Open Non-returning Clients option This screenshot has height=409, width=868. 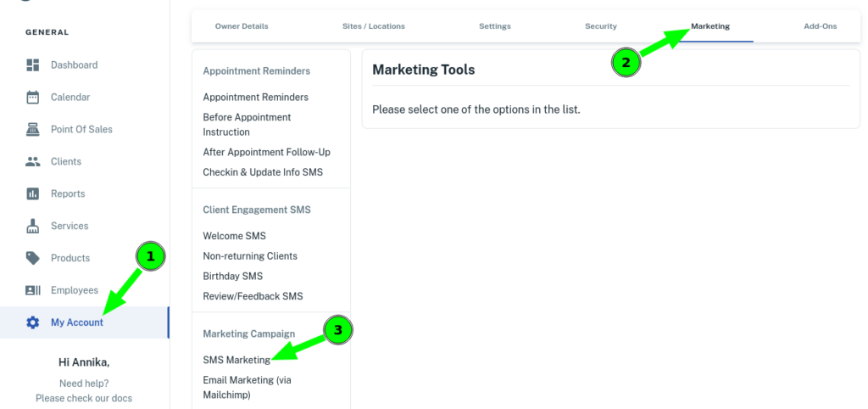point(249,256)
